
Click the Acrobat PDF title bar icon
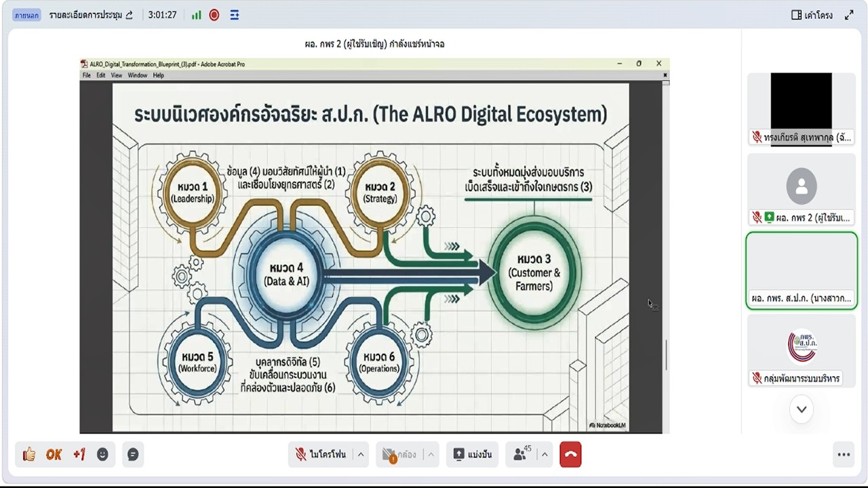85,64
